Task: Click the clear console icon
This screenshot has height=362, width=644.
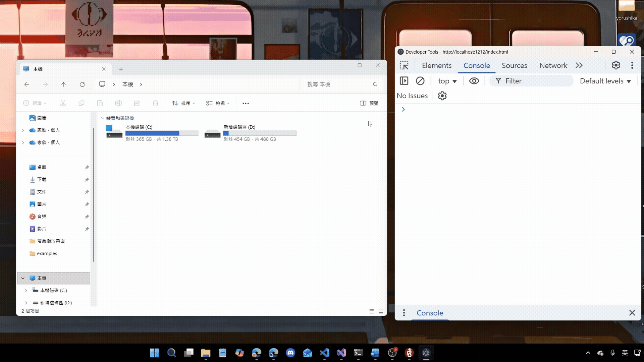Action: point(420,81)
